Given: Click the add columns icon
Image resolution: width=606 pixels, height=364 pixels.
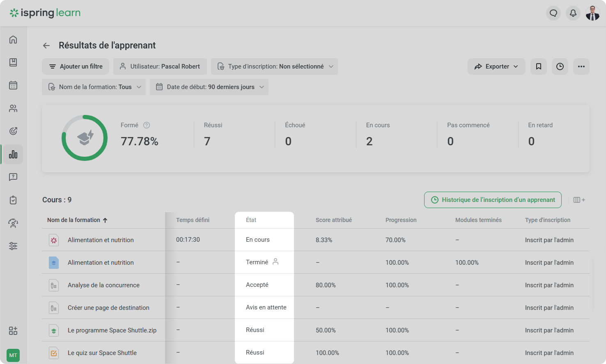Looking at the screenshot, I should click(x=579, y=200).
